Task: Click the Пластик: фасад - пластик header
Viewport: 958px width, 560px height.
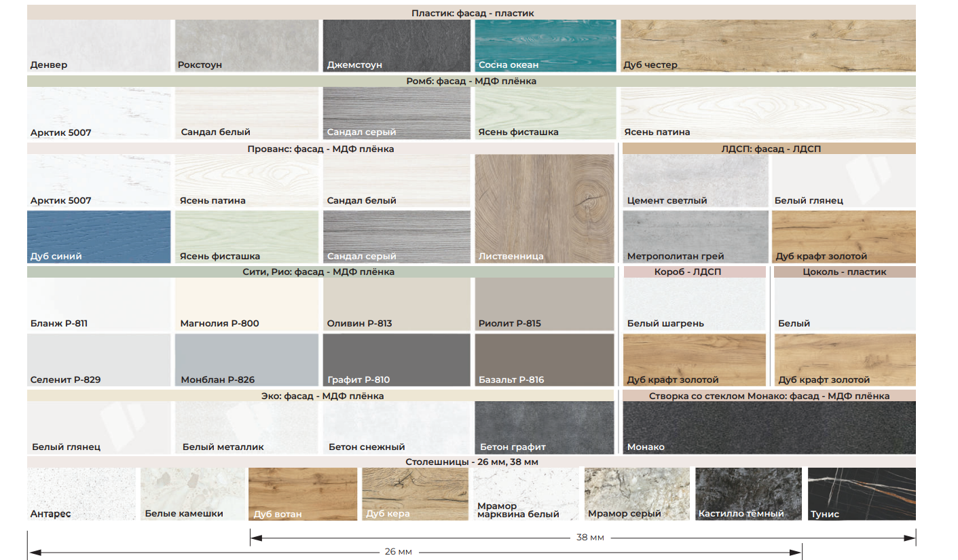Action: tap(471, 13)
